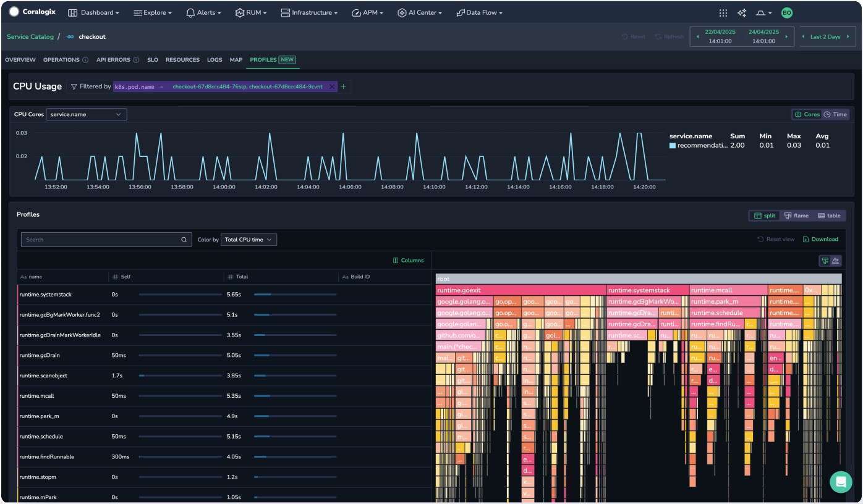Select the root frame in the flame graph
This screenshot has height=504, width=863.
pyautogui.click(x=638, y=279)
